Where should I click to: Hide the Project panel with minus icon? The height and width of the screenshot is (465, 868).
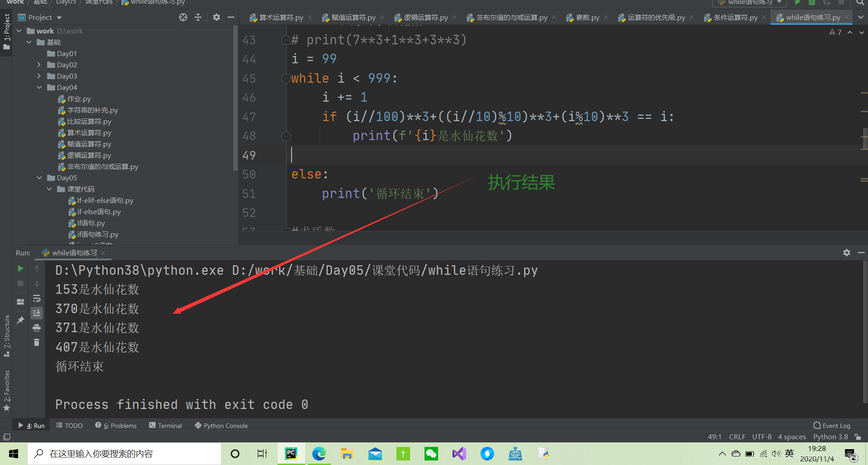coord(231,17)
